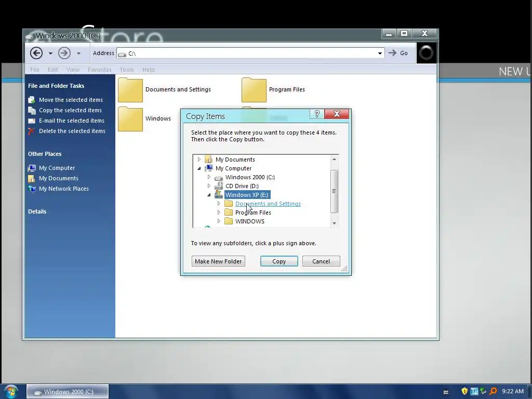The height and width of the screenshot is (399, 532).
Task: Select My Documents in the Copy Items tree
Action: click(235, 159)
